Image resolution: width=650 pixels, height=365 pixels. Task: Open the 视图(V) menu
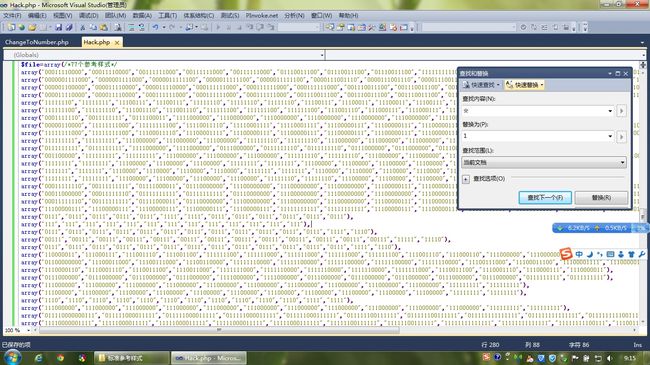point(63,15)
